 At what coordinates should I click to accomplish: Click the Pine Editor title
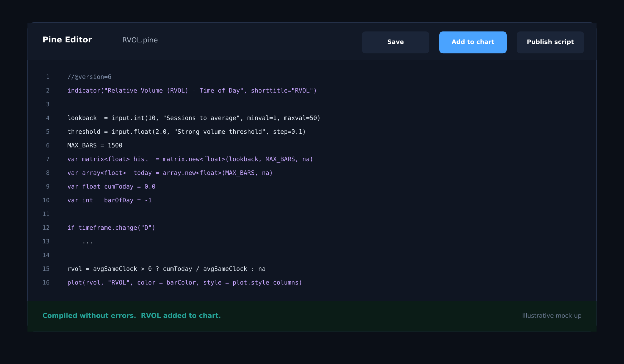(x=67, y=40)
